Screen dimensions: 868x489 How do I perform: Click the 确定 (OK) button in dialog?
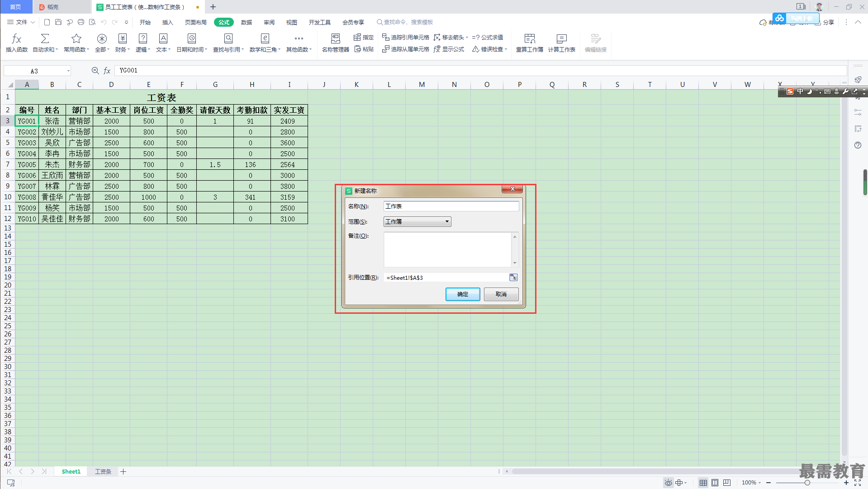pyautogui.click(x=463, y=294)
